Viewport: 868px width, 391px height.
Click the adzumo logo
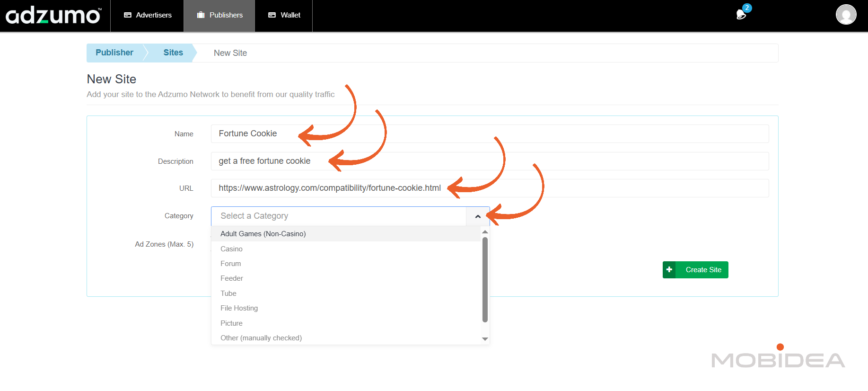[53, 16]
